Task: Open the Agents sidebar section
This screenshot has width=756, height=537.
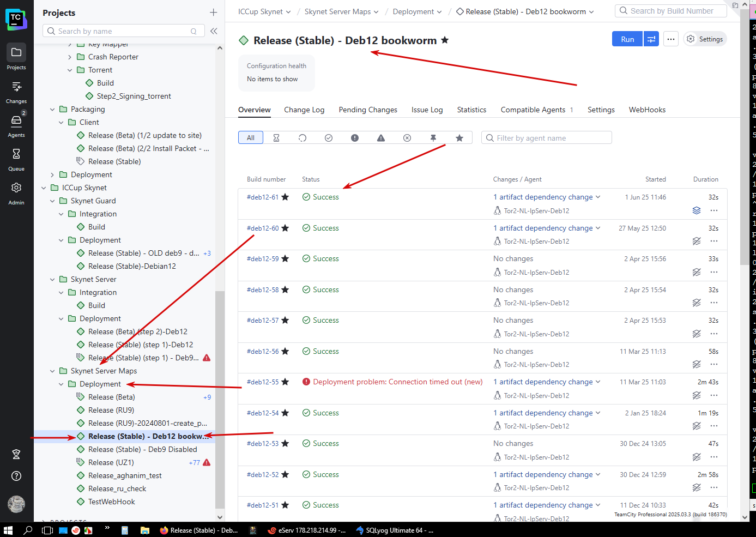Action: pyautogui.click(x=16, y=125)
